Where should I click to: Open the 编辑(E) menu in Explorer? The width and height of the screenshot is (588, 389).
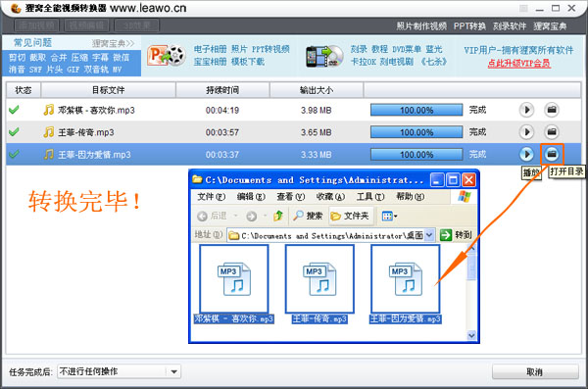point(251,197)
